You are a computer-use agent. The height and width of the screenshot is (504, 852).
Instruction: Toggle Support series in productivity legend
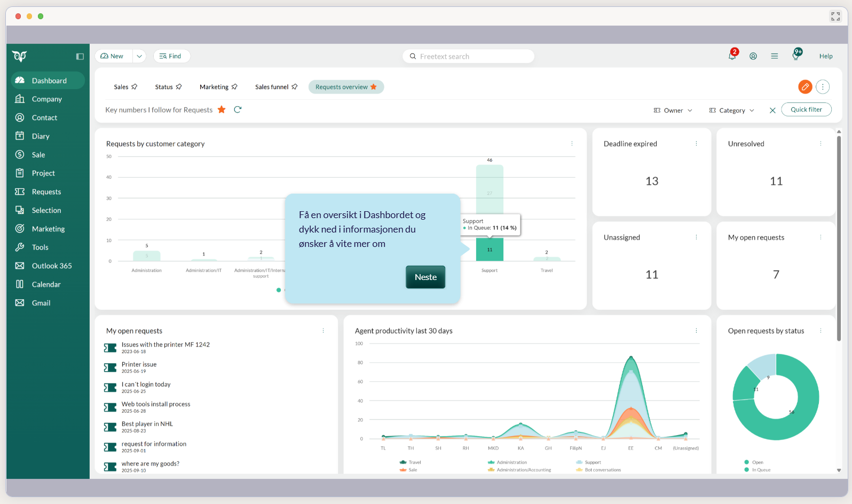click(x=588, y=462)
